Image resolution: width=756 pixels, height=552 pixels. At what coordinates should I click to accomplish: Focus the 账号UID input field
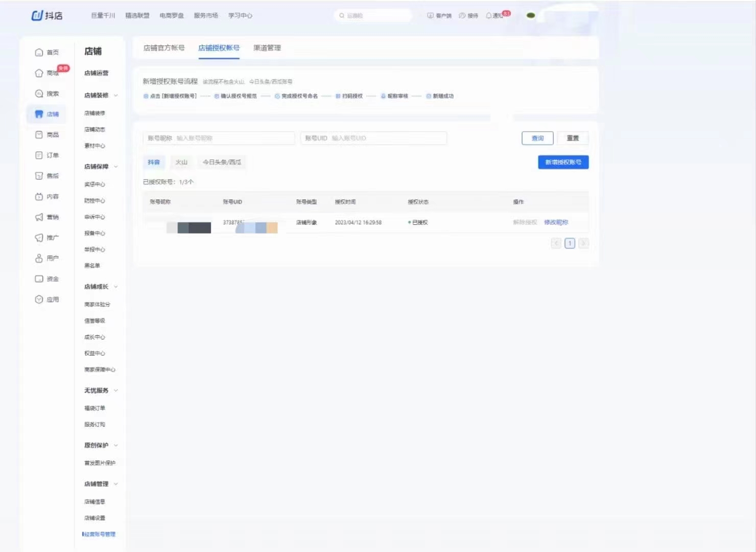pos(373,139)
